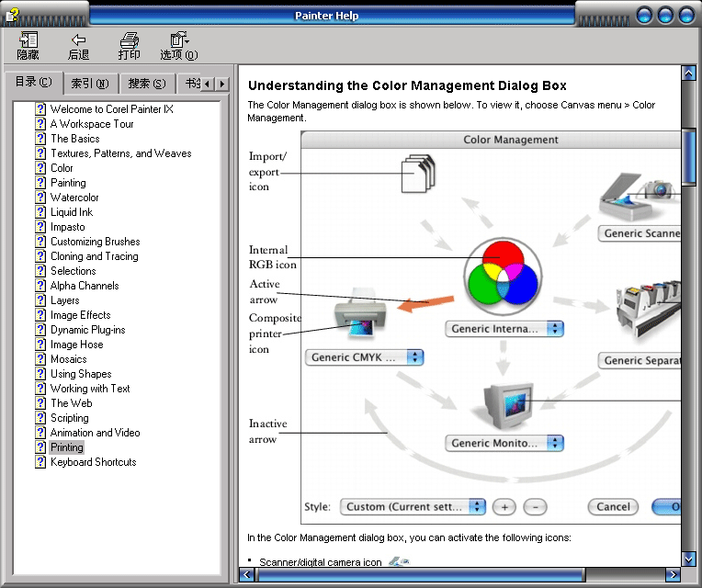Click the question-mark icon beside Printing
Viewport: 702px width, 588px height.
[40, 447]
